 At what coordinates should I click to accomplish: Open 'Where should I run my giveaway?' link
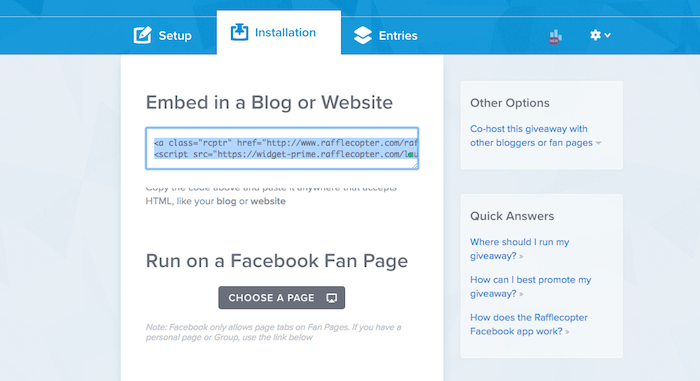[x=519, y=249]
